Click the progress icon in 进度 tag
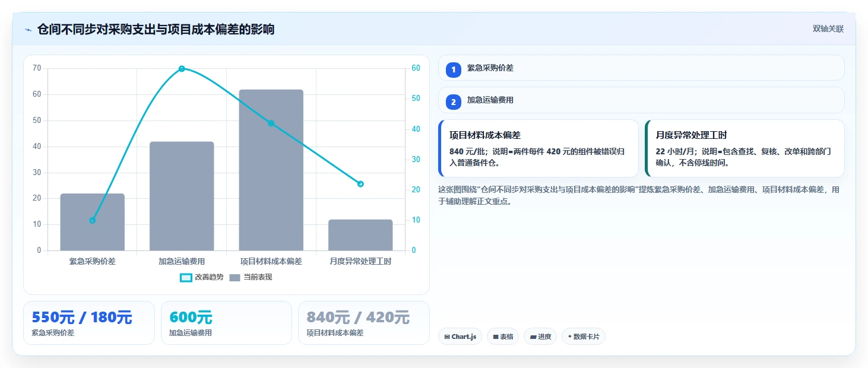868x368 pixels. pos(533,337)
